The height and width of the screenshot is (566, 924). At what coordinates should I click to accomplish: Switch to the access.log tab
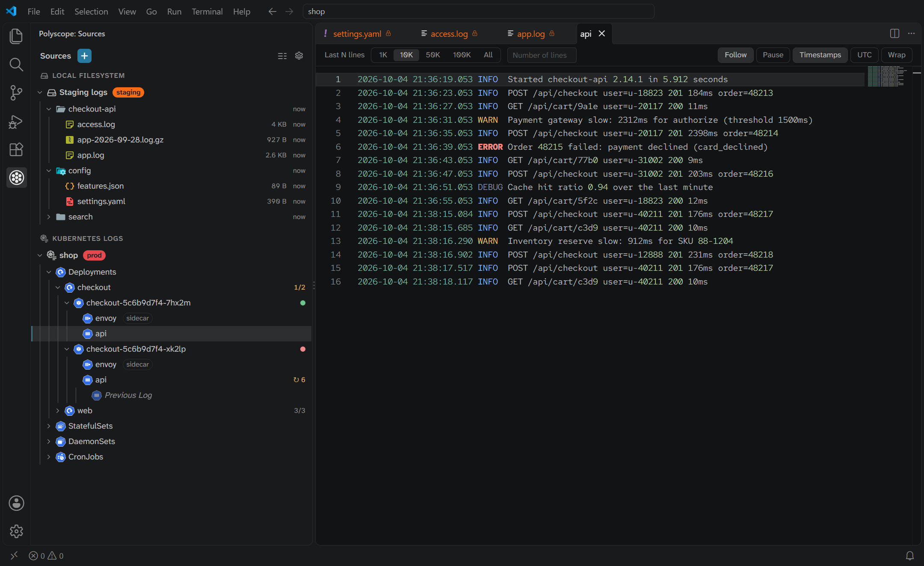pyautogui.click(x=449, y=34)
